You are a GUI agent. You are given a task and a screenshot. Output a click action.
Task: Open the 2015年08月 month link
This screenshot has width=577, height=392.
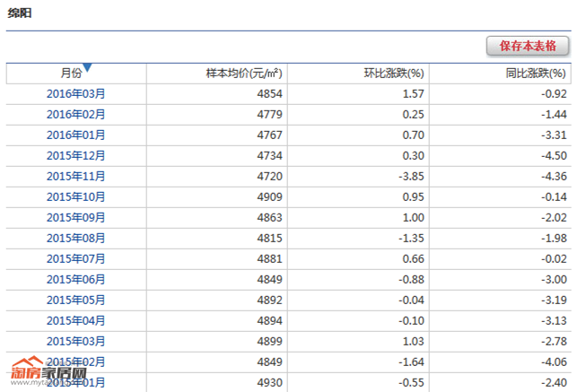pyautogui.click(x=75, y=239)
